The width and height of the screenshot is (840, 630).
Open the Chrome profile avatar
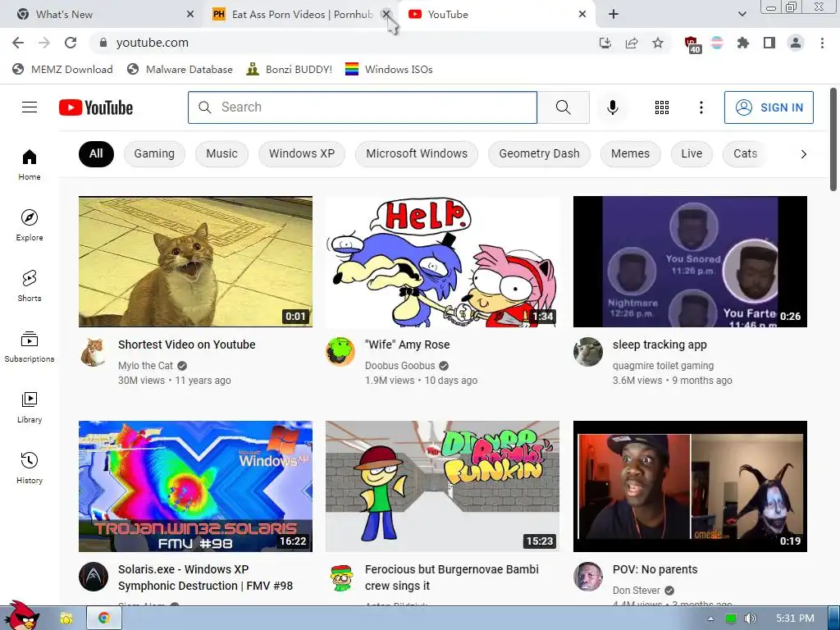tap(796, 43)
